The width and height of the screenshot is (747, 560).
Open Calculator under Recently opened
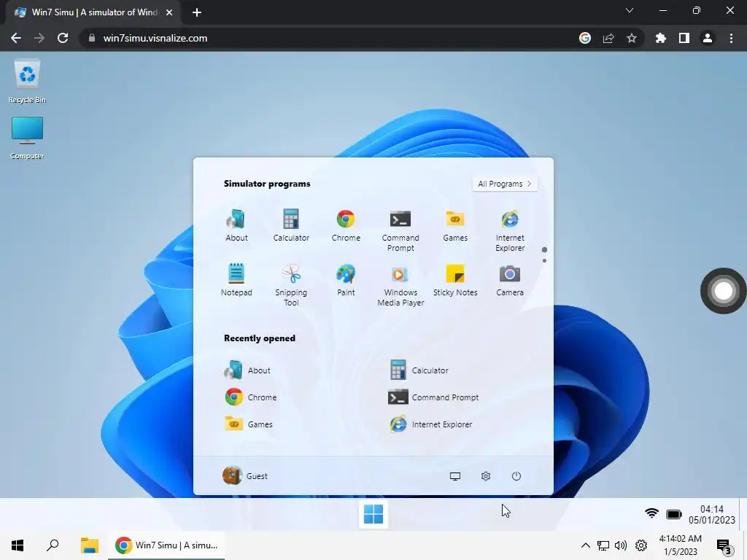click(419, 370)
